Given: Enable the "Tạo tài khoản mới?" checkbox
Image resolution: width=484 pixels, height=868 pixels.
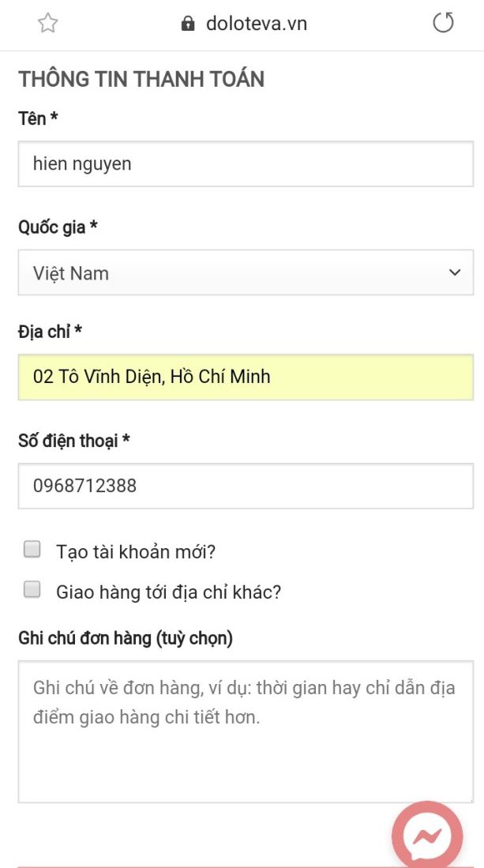Looking at the screenshot, I should (32, 550).
